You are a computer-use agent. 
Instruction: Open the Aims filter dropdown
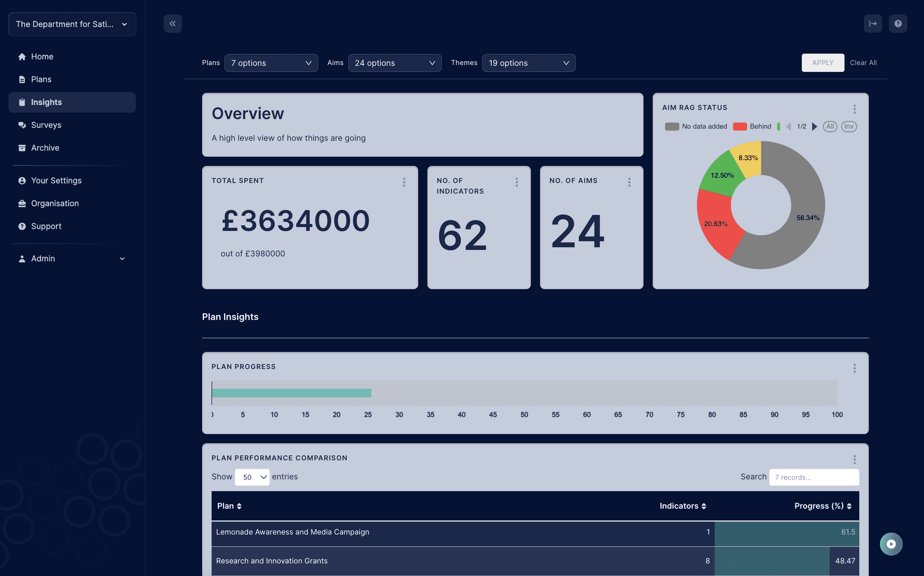pyautogui.click(x=394, y=63)
